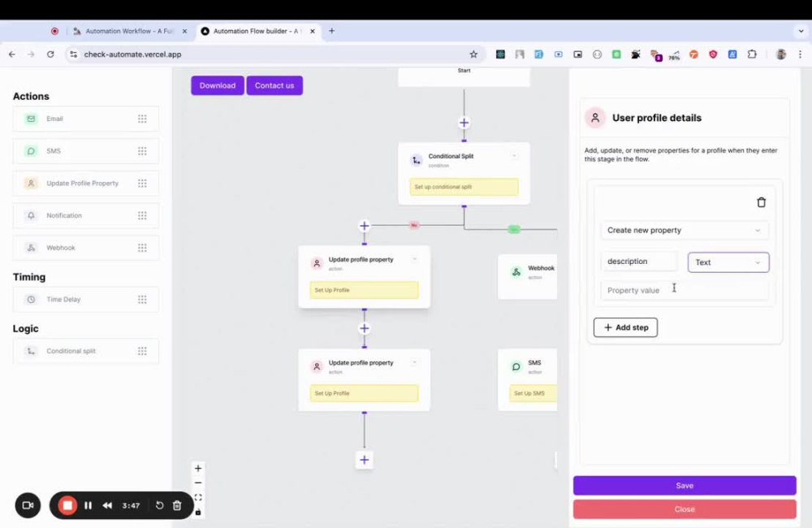This screenshot has height=528, width=812.
Task: Open second Update profile property node menu
Action: pos(414,363)
